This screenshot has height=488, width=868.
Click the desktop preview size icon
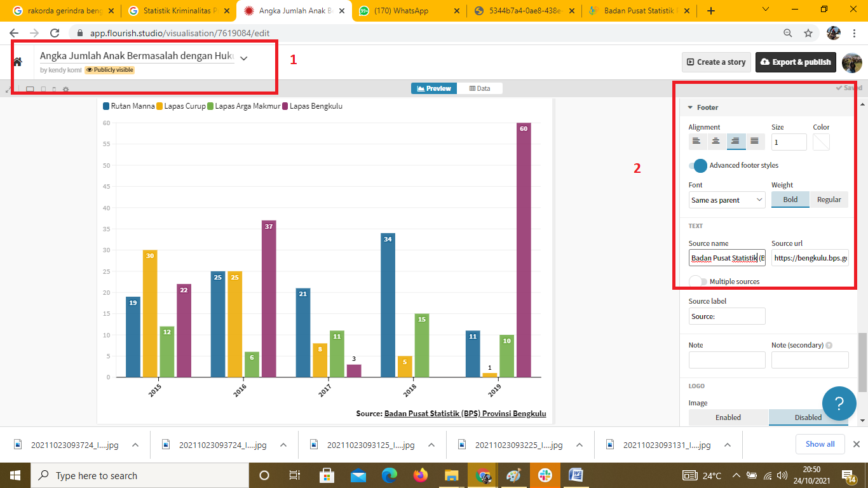30,90
